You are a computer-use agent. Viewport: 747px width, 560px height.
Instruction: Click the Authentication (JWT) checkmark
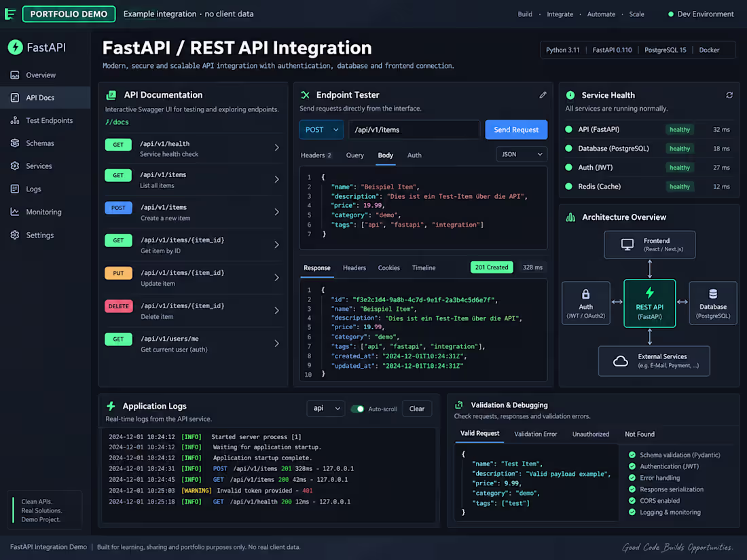632,466
